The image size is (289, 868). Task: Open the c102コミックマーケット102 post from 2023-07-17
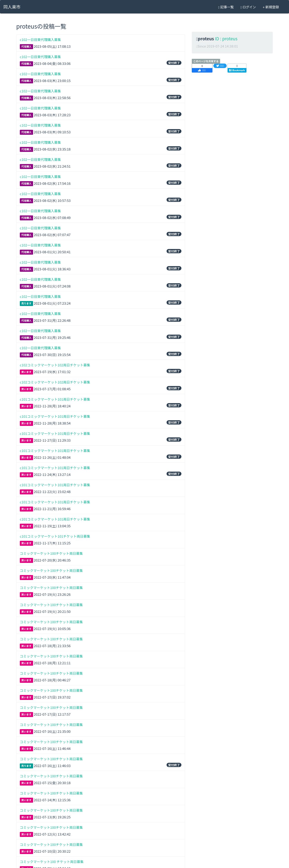tap(55, 382)
